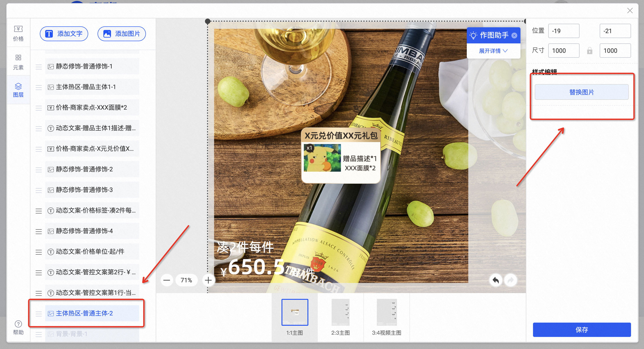
Task: Open the 价格 sidebar panel
Action: (18, 33)
